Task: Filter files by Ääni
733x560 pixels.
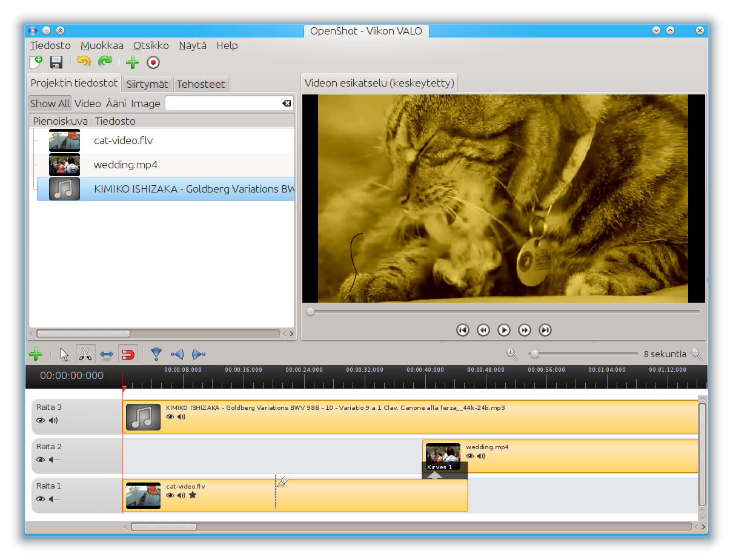Action: tap(116, 104)
